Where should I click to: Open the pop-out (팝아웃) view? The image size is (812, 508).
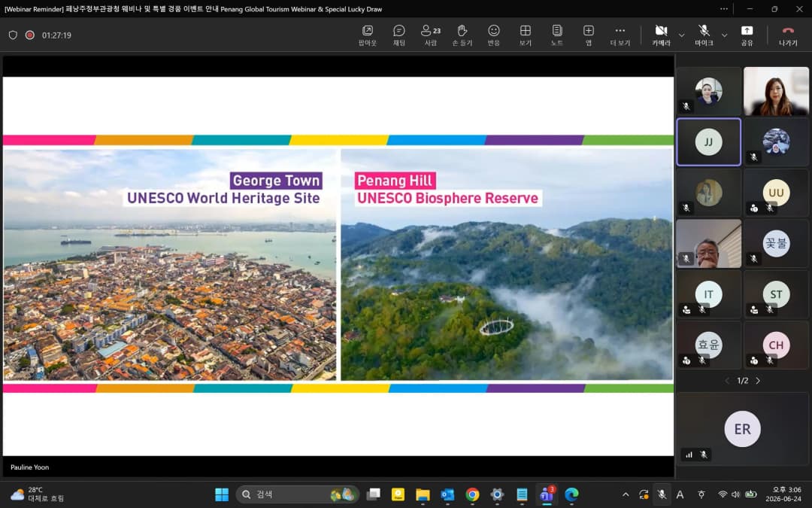click(367, 35)
